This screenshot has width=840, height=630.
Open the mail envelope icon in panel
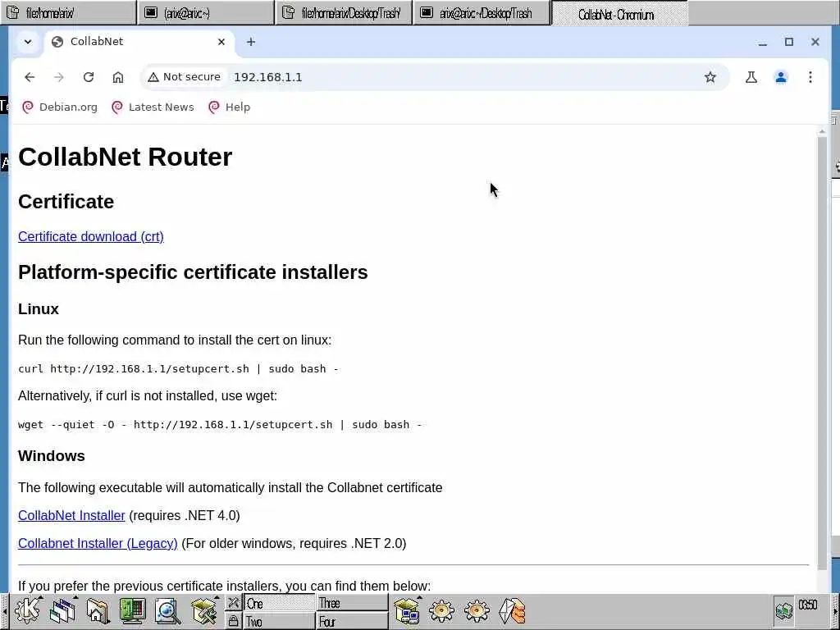(512, 610)
